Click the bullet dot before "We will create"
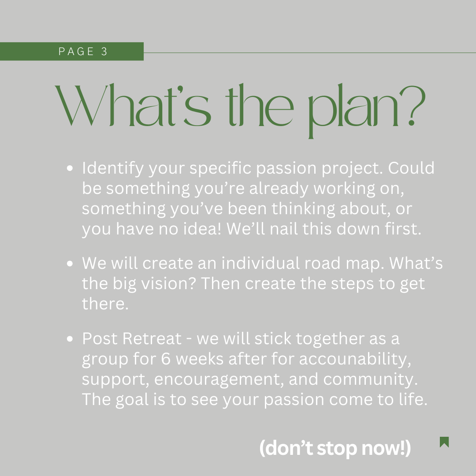476x476 pixels. click(70, 264)
